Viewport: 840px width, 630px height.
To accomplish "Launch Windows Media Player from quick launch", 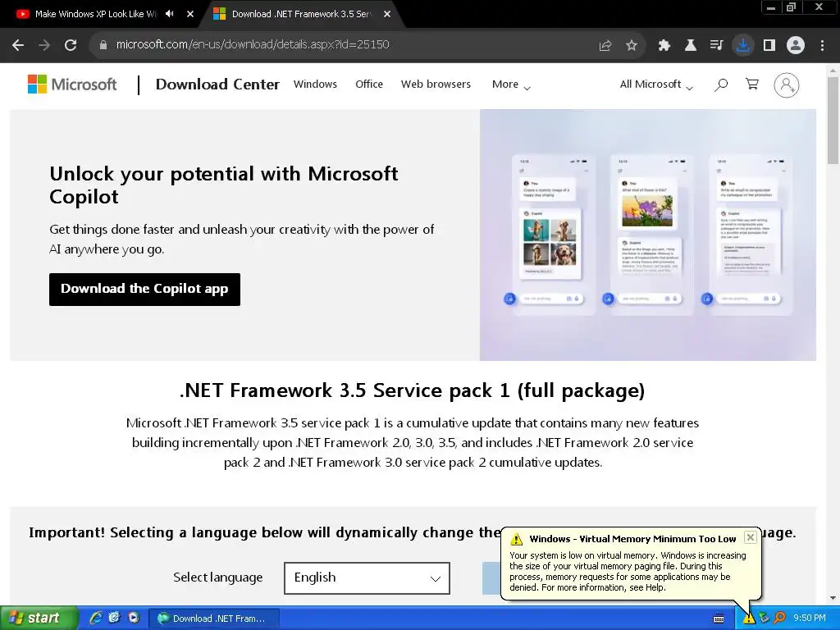I will coord(134,619).
